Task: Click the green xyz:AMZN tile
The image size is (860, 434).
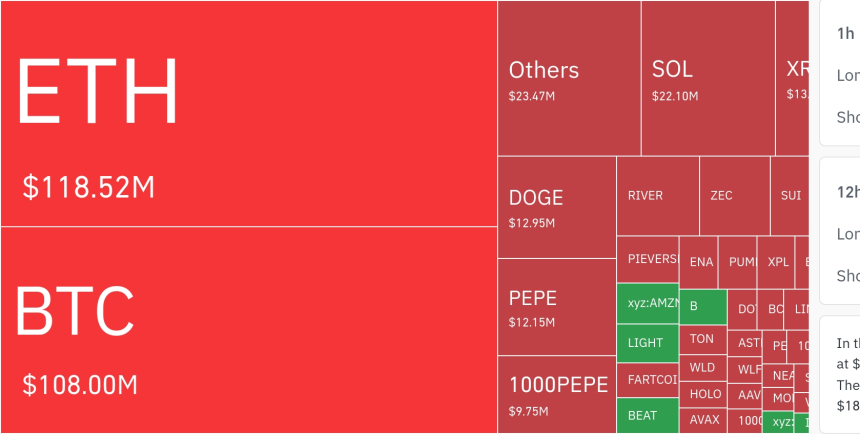Action: point(647,303)
